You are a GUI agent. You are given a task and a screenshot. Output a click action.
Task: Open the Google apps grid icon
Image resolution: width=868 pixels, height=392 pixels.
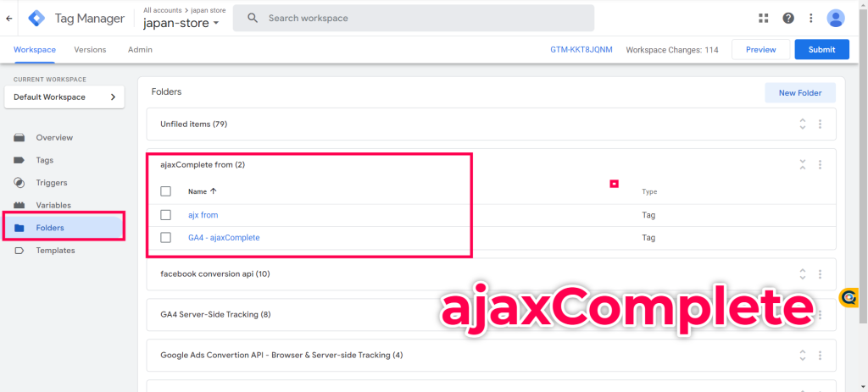764,19
